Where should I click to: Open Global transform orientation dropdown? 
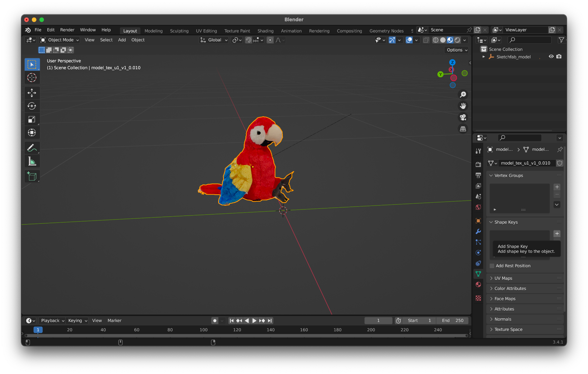(214, 40)
